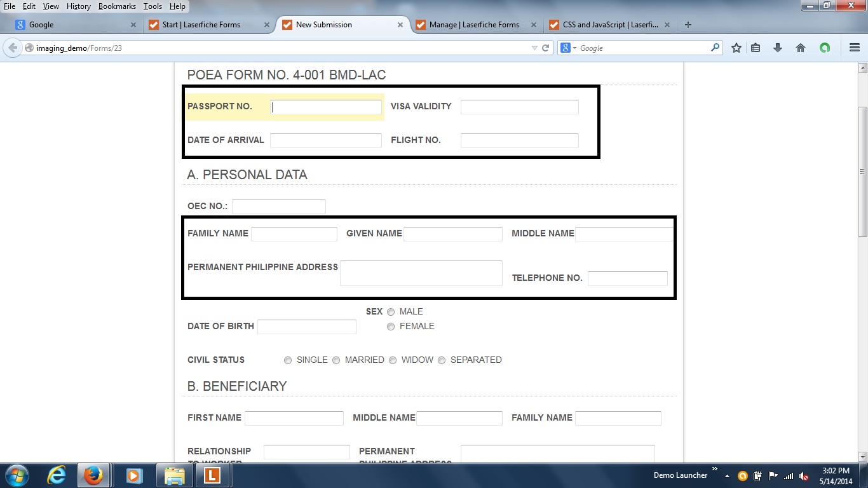Choose SINGLE civil status
The height and width of the screenshot is (488, 868).
pyautogui.click(x=288, y=360)
